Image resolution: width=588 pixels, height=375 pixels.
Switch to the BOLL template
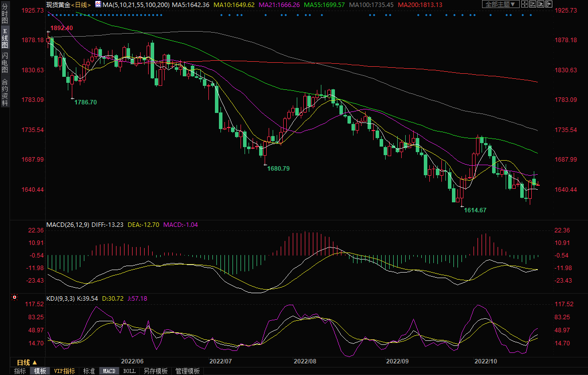(129, 371)
